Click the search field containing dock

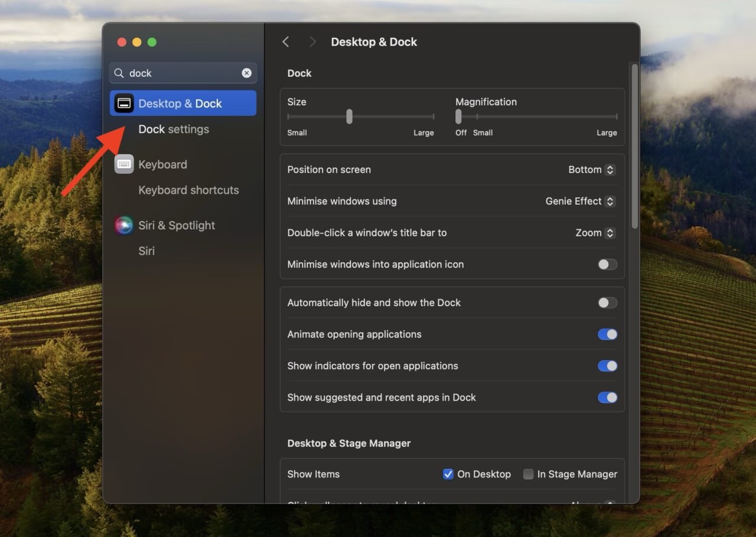[183, 73]
